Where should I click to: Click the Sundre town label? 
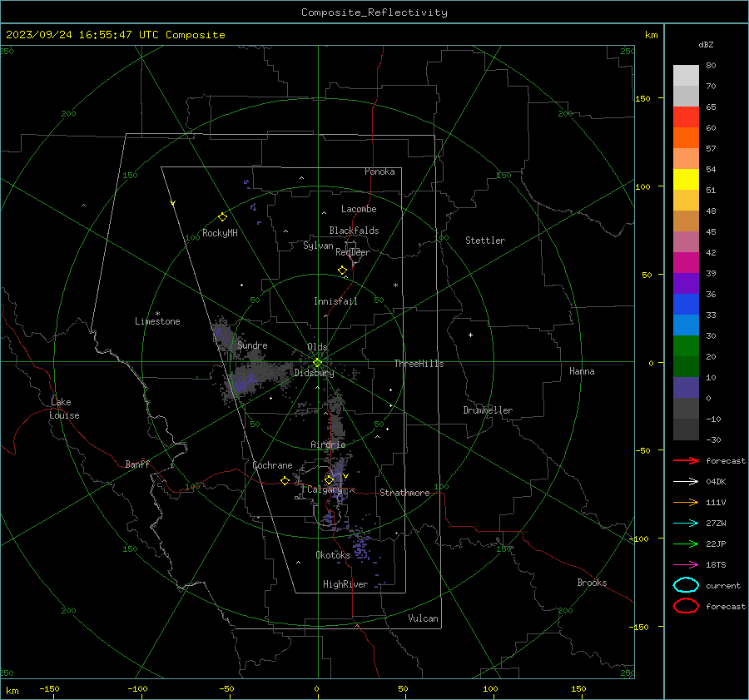coord(252,345)
